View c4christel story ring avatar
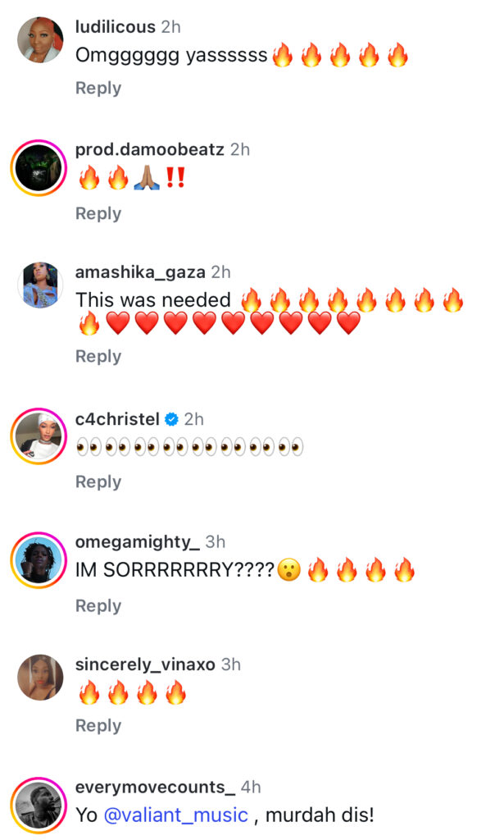 pos(40,432)
